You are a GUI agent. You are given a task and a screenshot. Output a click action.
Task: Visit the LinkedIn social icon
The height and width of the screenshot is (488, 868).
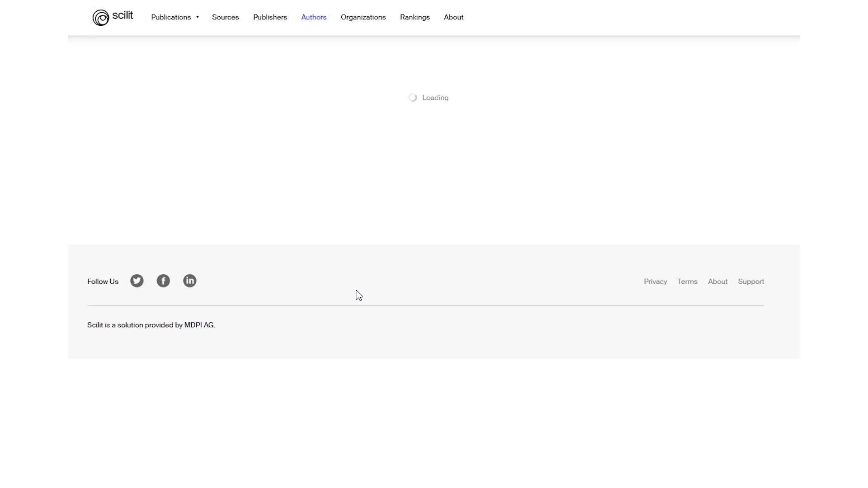point(189,281)
